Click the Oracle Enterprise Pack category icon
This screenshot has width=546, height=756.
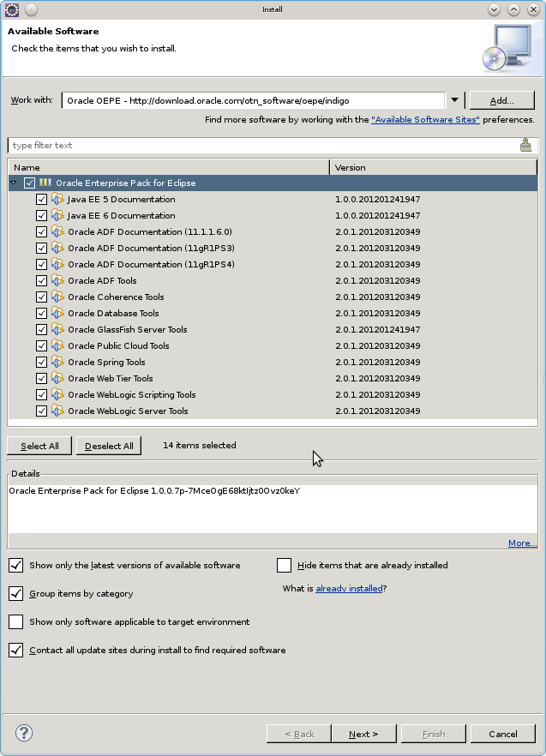pyautogui.click(x=45, y=183)
